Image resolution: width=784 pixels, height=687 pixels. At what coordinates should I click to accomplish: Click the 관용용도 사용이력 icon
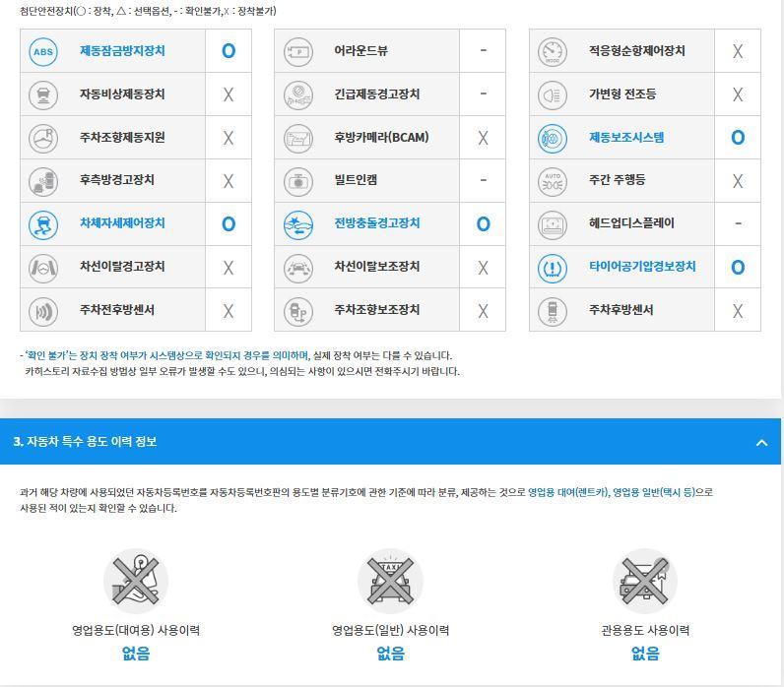coord(645,581)
